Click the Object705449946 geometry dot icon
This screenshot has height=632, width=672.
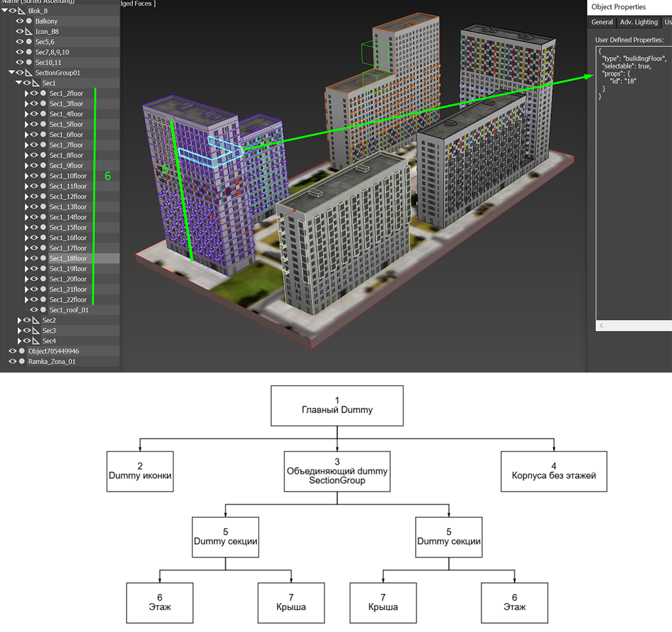(x=22, y=351)
